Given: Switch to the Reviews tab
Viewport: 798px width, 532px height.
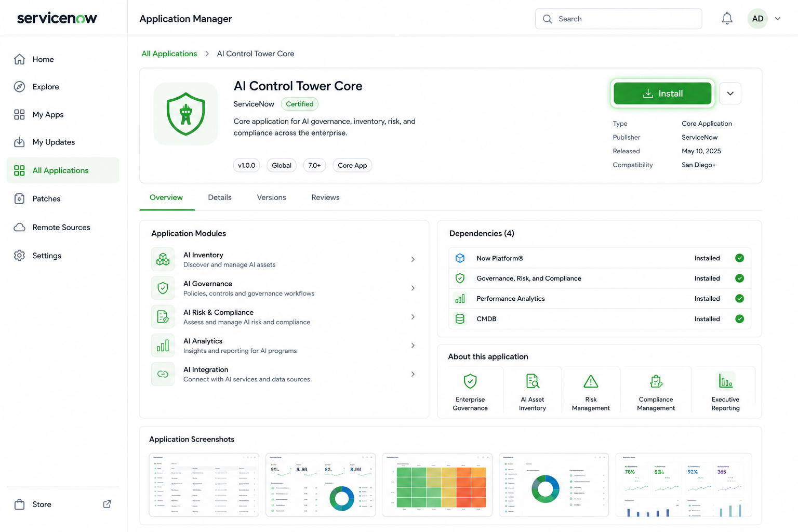Looking at the screenshot, I should 325,197.
